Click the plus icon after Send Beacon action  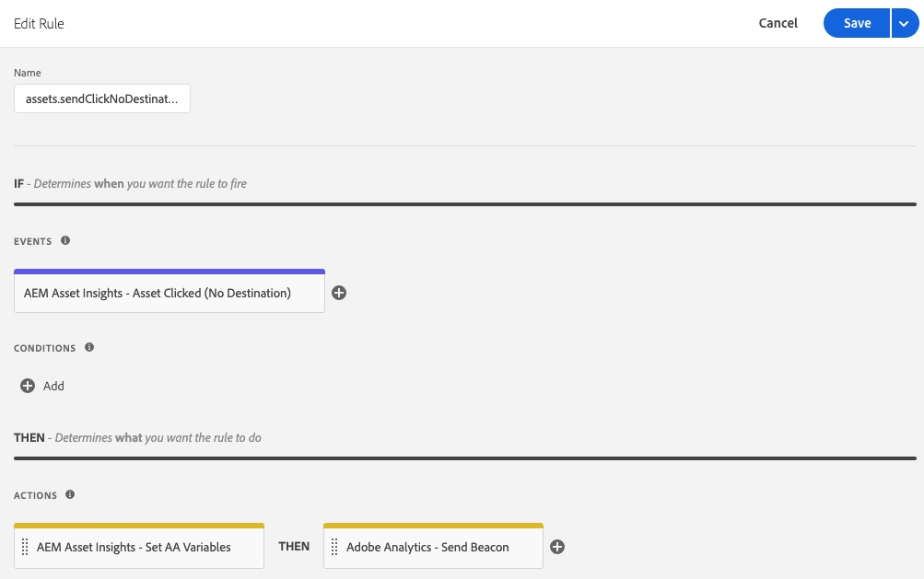click(x=557, y=547)
